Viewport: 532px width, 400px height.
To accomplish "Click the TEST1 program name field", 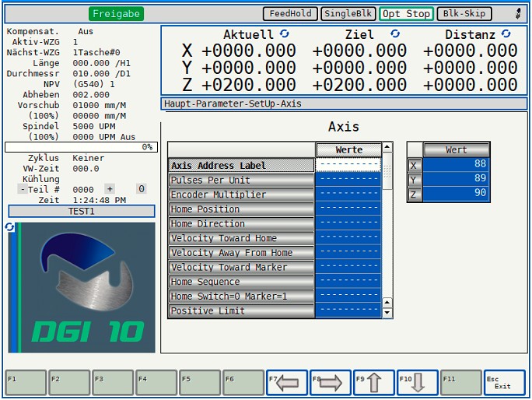I will coord(82,211).
